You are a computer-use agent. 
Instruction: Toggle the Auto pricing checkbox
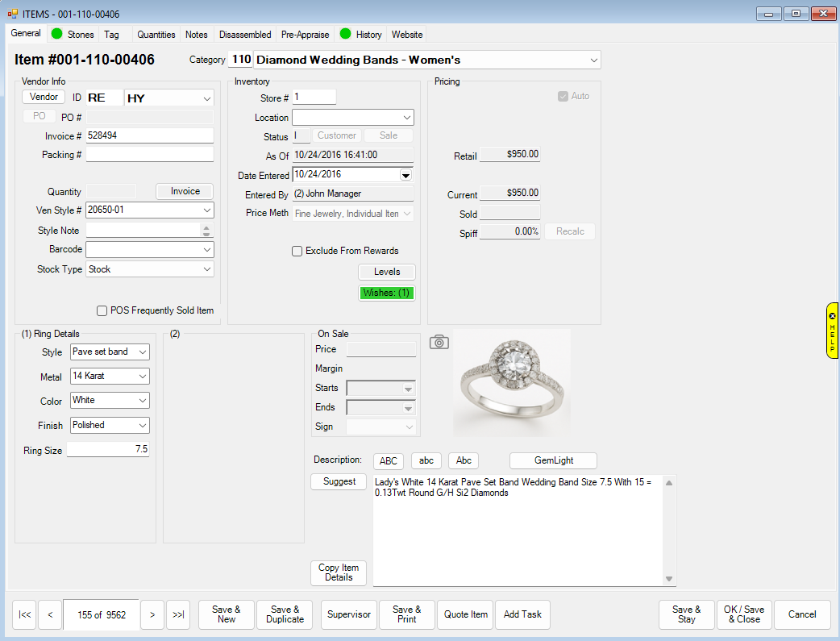click(x=563, y=96)
